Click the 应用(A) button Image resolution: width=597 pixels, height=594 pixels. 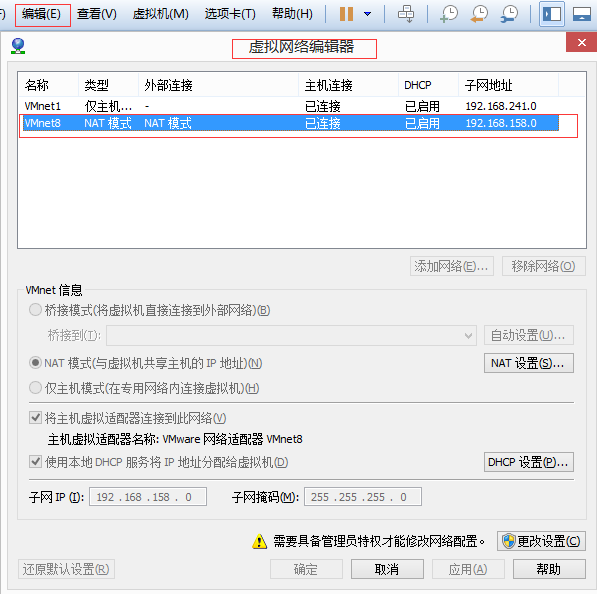[x=468, y=569]
